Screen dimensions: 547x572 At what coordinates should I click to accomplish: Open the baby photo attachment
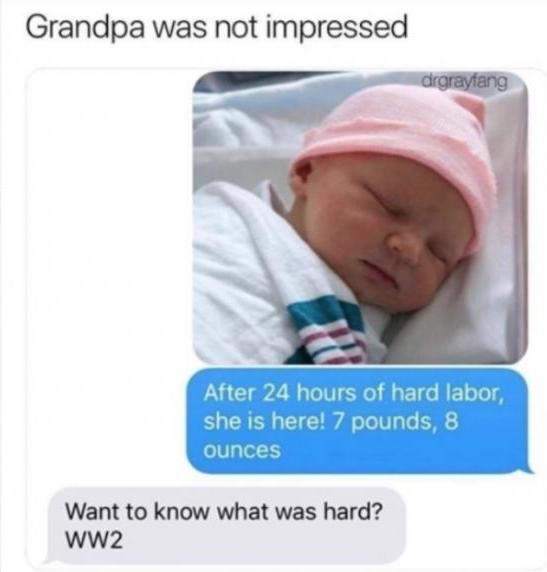(360, 217)
